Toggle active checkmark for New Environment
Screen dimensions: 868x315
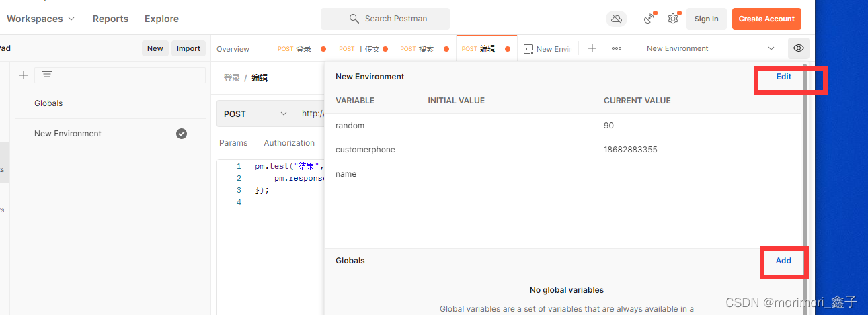(182, 134)
